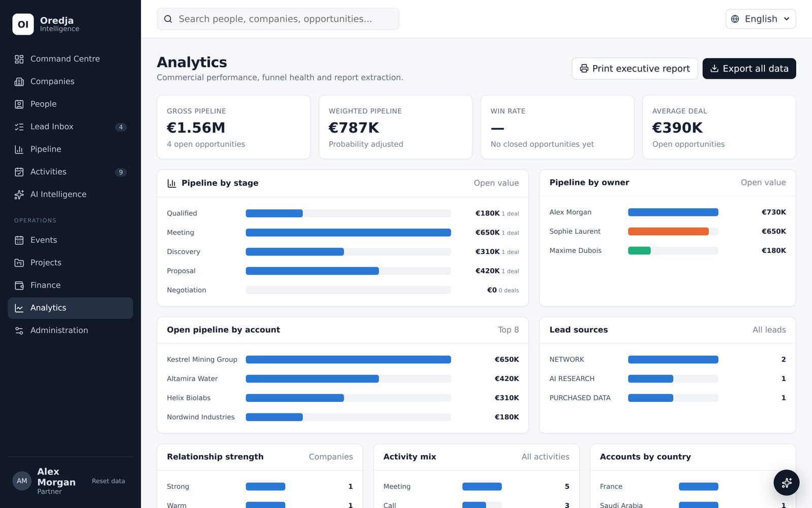Click the Reset data link

tap(108, 481)
